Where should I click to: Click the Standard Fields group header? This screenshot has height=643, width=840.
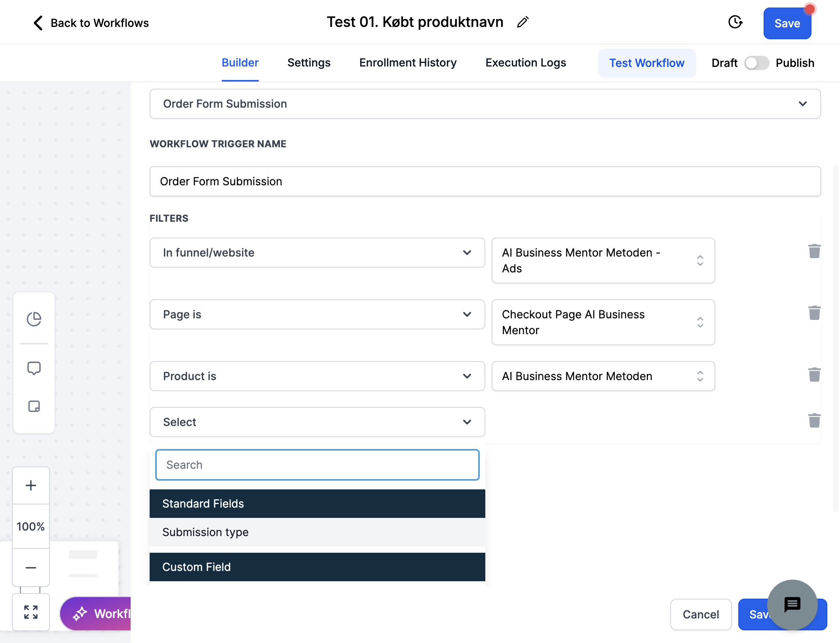[x=317, y=504]
